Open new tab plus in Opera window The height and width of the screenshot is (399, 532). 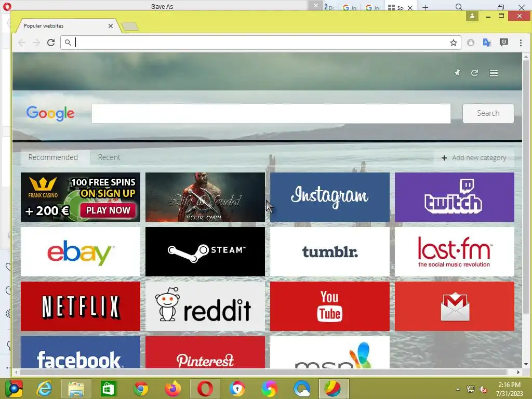coord(425,7)
